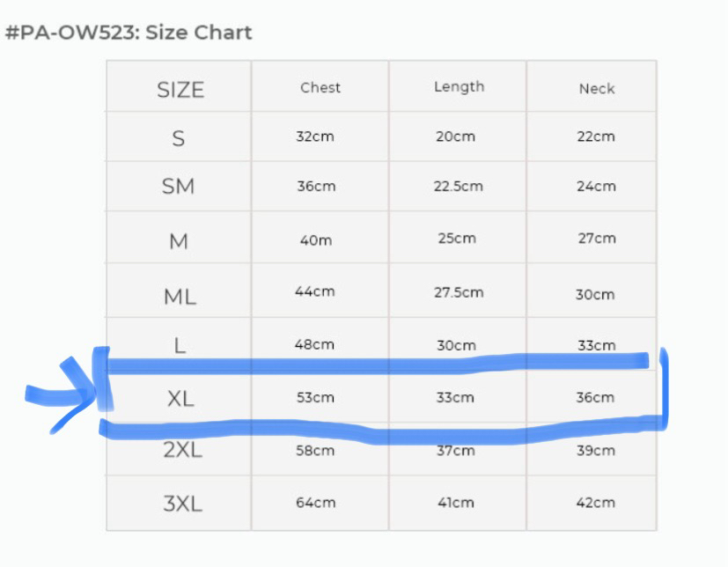Click the #PA-OW523: Size Chart title
The width and height of the screenshot is (728, 567).
click(x=129, y=33)
